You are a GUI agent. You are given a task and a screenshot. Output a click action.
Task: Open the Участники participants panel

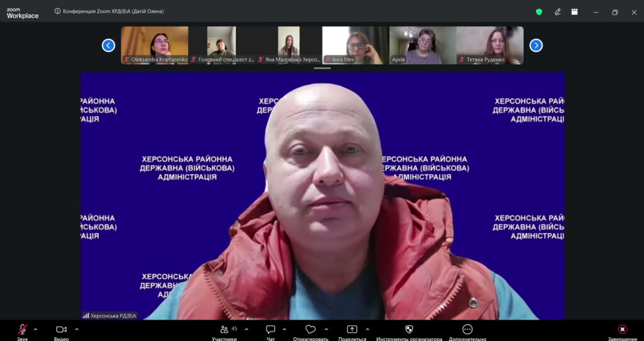(x=225, y=331)
